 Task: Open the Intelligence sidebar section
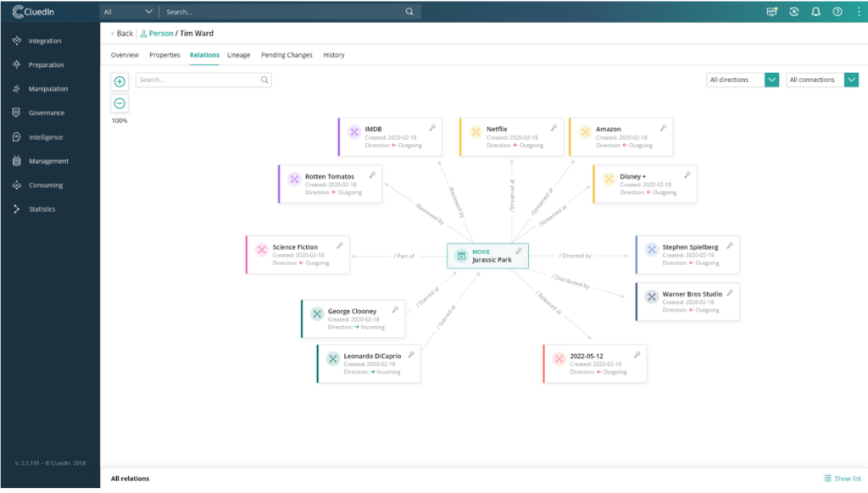[37, 137]
